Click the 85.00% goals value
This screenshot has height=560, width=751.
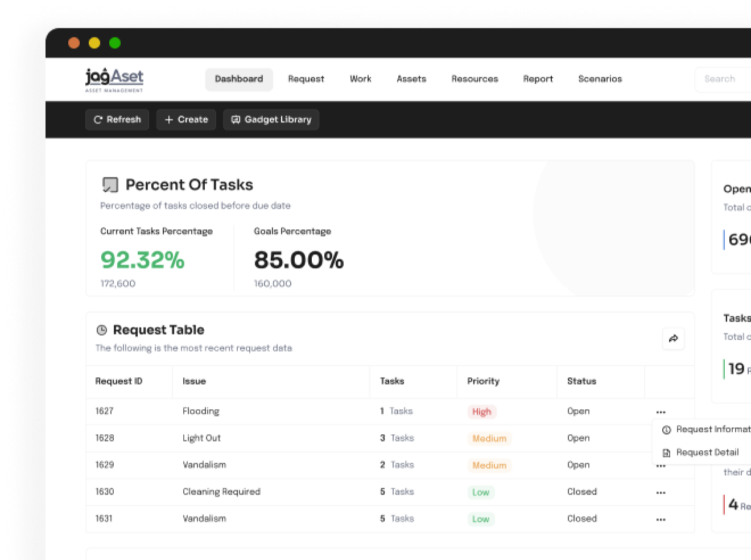(299, 260)
